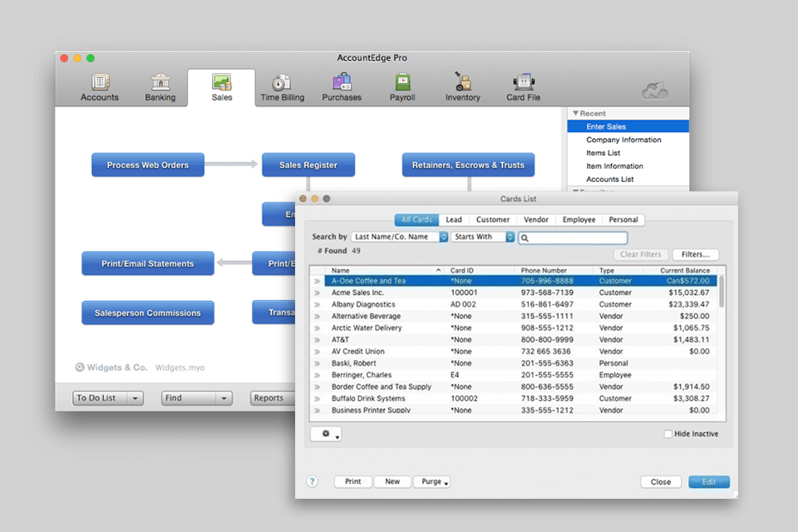Viewport: 798px width, 532px height.
Task: Click Print/Email Statements button
Action: tap(148, 264)
